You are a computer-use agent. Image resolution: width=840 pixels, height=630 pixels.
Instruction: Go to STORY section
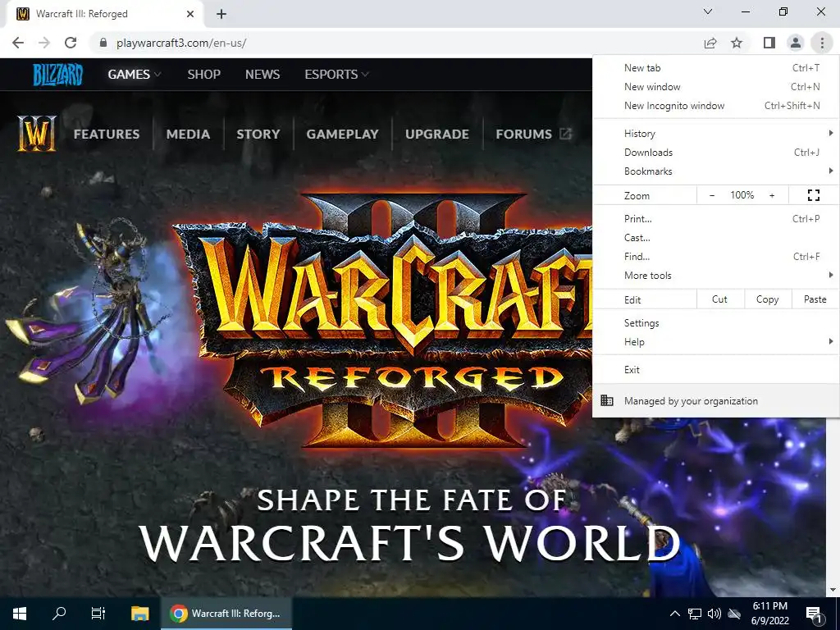coord(258,134)
